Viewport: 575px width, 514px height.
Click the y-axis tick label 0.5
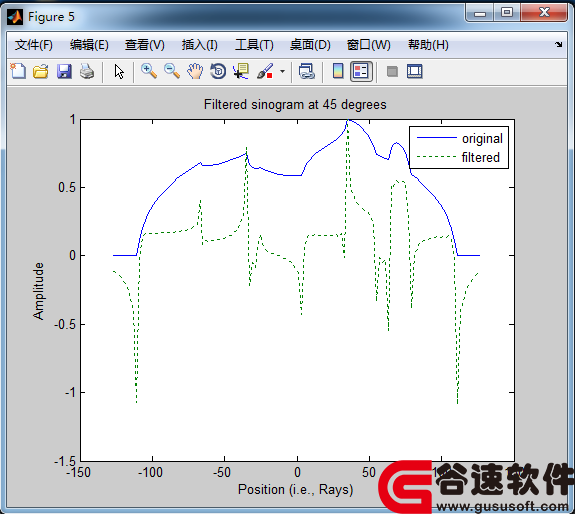pyautogui.click(x=67, y=187)
